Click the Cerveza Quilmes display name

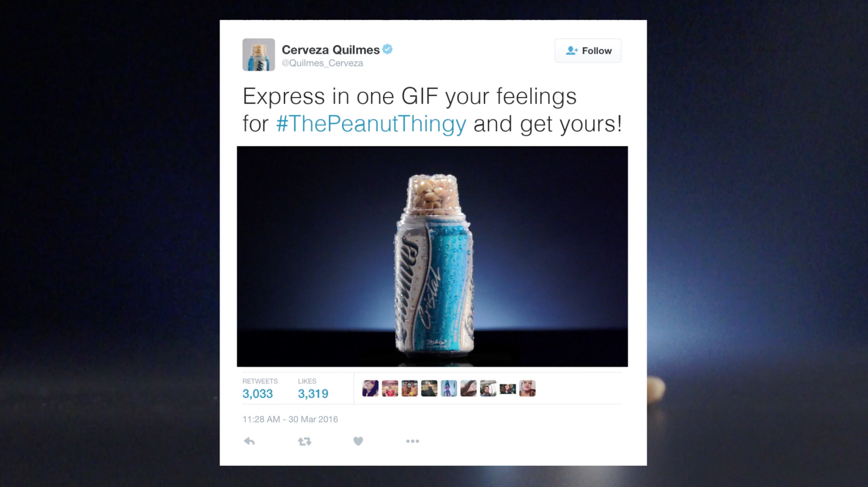[x=331, y=50]
